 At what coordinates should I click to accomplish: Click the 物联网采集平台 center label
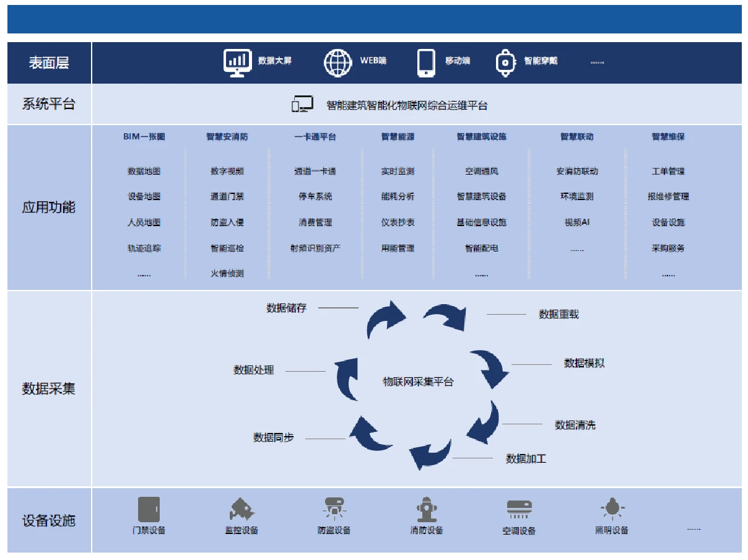418,382
